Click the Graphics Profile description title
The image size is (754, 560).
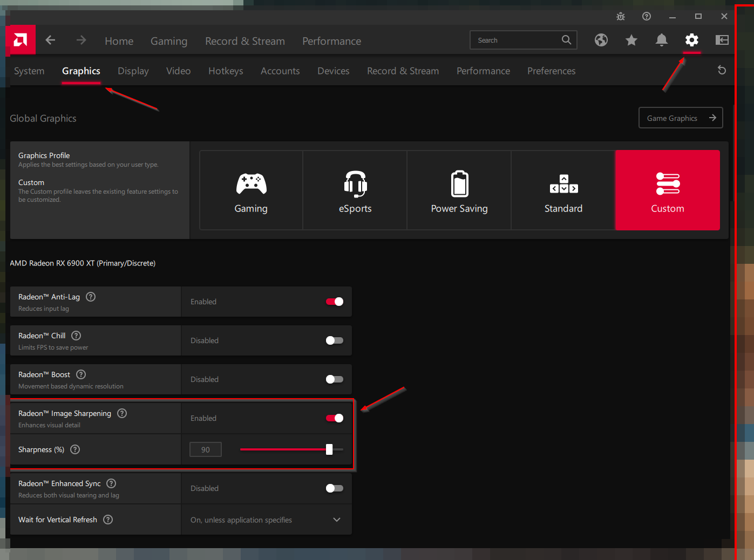(x=44, y=155)
